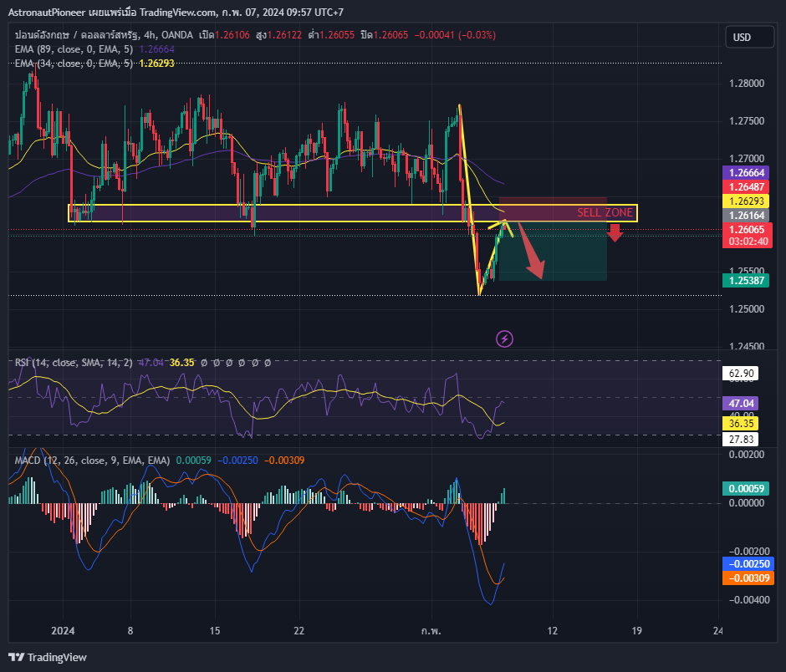Click the 1.26487 red price label

coord(746,187)
